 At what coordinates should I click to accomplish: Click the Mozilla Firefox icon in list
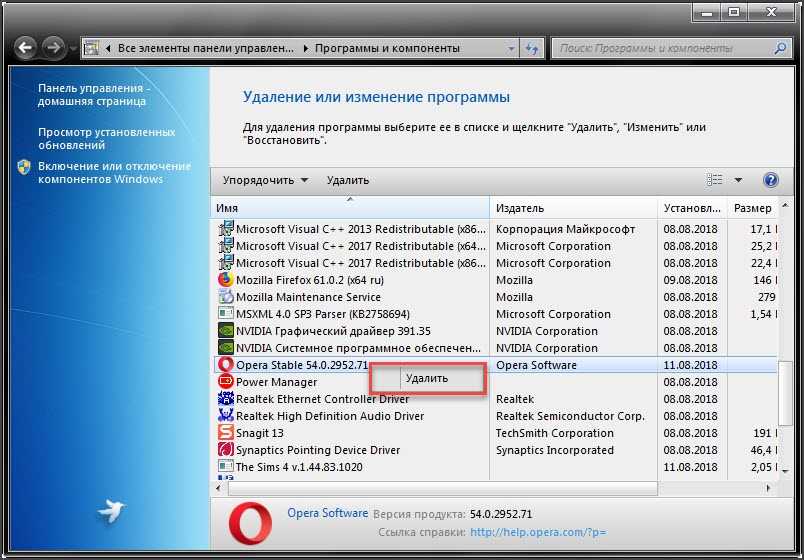[x=225, y=280]
